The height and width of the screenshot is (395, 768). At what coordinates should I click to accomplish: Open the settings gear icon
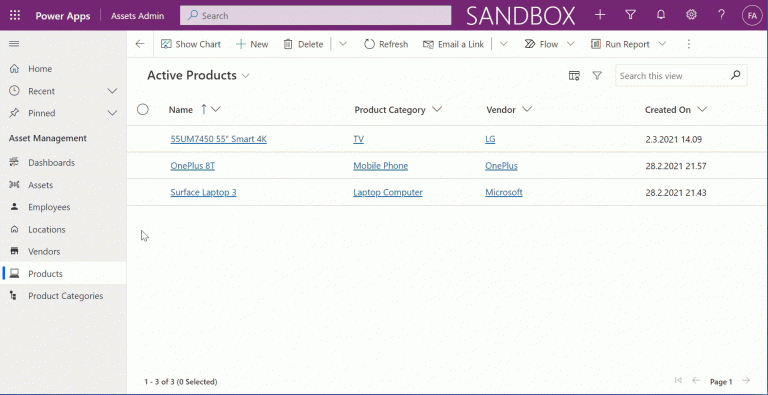coord(691,15)
